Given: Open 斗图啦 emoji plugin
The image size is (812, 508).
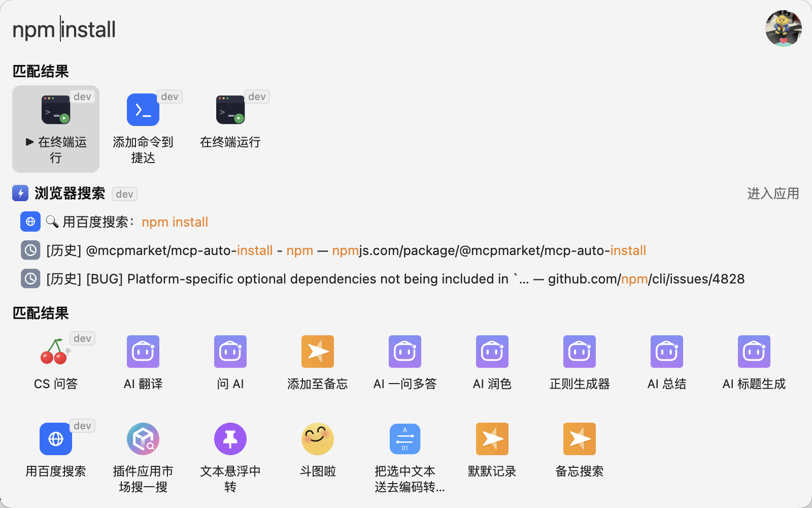Looking at the screenshot, I should tap(318, 451).
